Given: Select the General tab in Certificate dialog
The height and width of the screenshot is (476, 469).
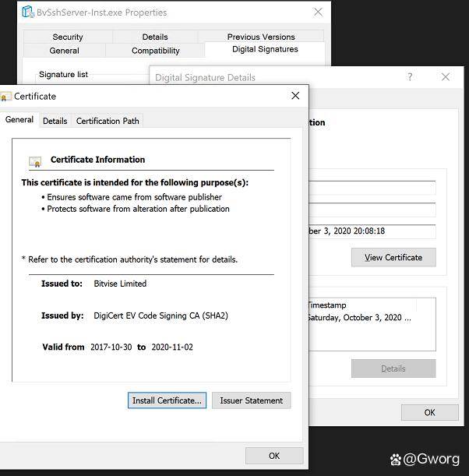Looking at the screenshot, I should click(x=19, y=120).
